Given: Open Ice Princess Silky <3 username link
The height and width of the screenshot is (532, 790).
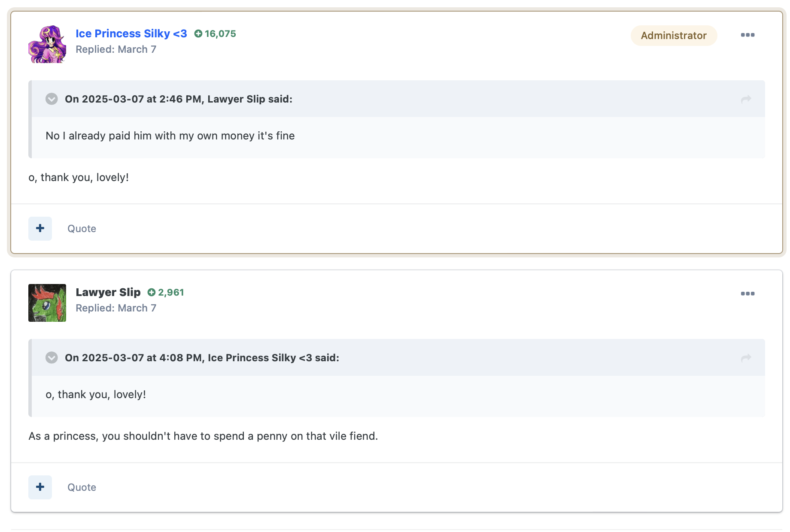Looking at the screenshot, I should point(131,33).
